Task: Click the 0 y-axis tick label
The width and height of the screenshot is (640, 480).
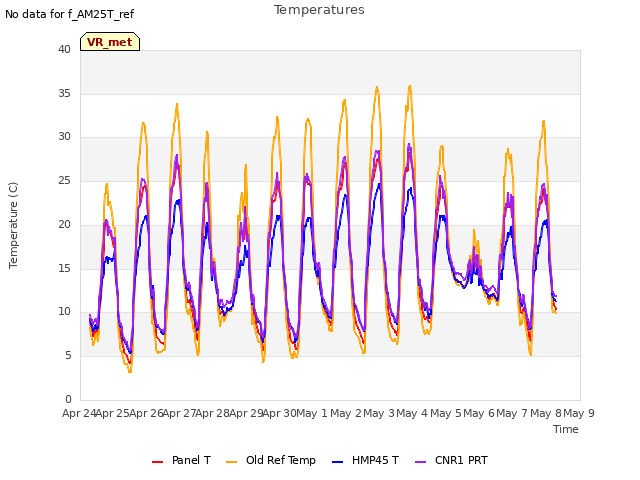Action: [68, 399]
